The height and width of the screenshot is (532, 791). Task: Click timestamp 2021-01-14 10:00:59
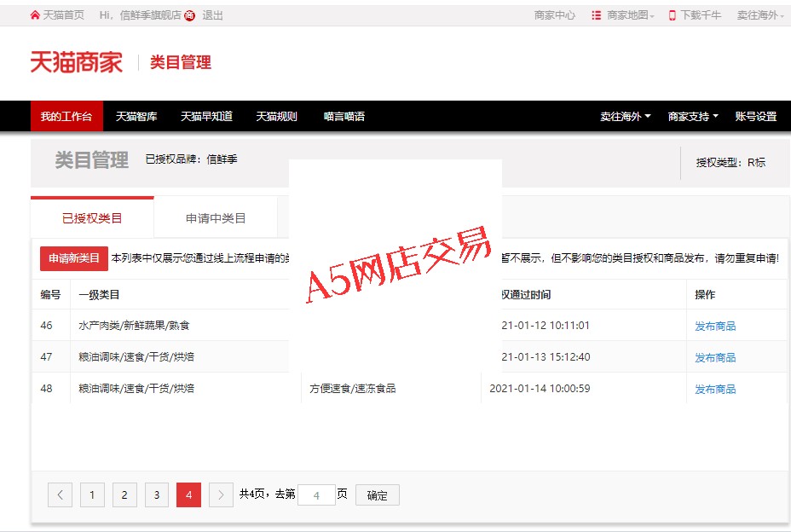[x=540, y=388]
